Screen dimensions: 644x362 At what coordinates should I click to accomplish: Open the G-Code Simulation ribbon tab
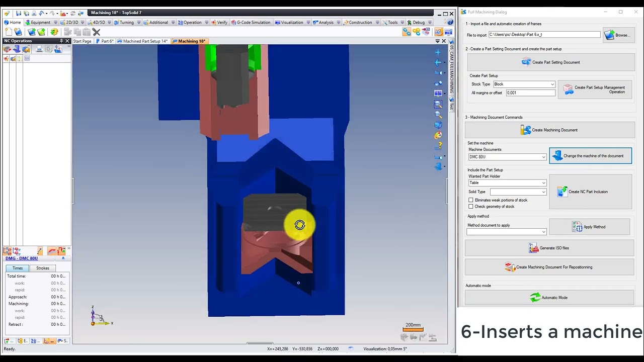tap(251, 22)
